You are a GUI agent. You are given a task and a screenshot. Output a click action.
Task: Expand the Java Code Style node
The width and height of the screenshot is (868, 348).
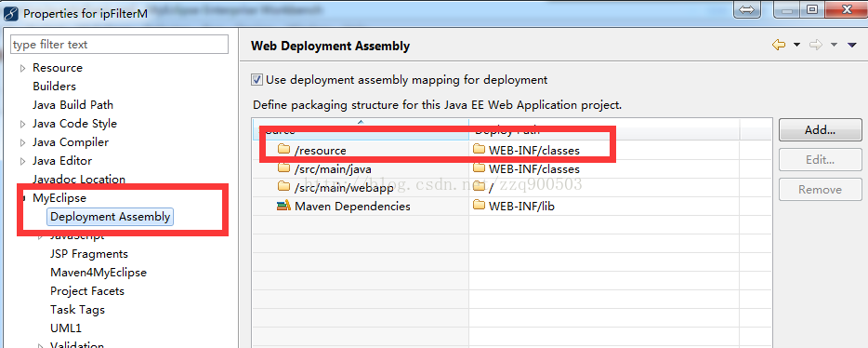(x=22, y=124)
